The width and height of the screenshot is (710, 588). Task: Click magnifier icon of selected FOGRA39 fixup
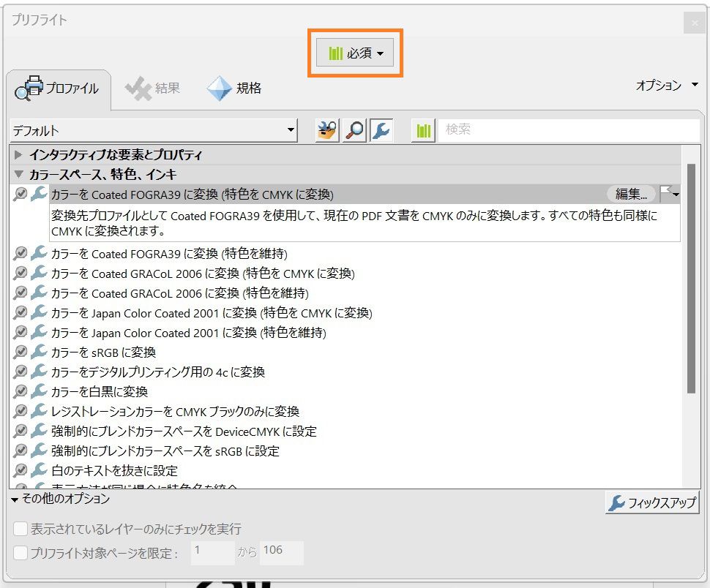(20, 194)
